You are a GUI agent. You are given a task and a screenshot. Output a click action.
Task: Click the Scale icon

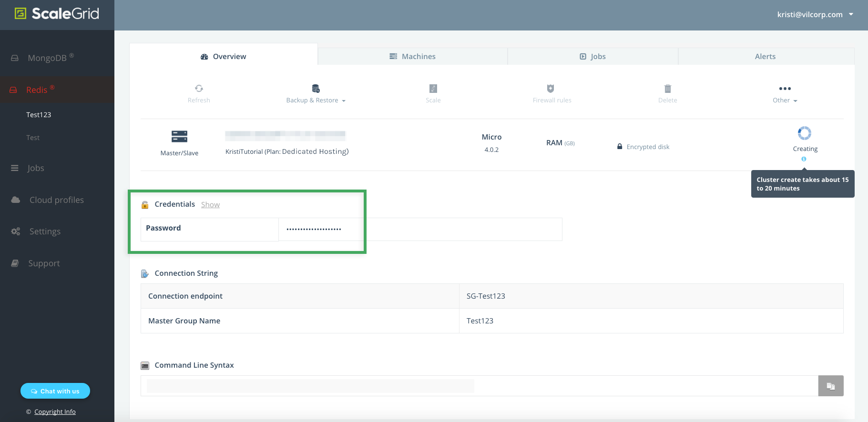[x=433, y=89]
